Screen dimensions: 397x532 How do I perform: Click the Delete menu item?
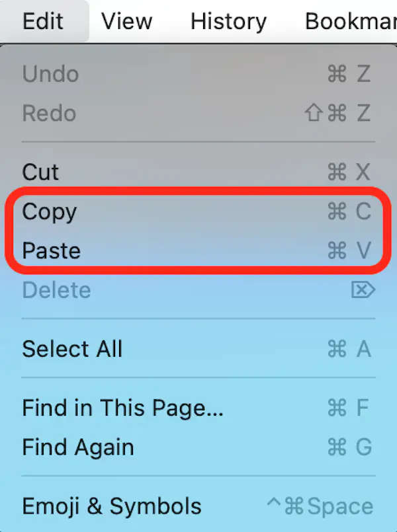(x=56, y=290)
